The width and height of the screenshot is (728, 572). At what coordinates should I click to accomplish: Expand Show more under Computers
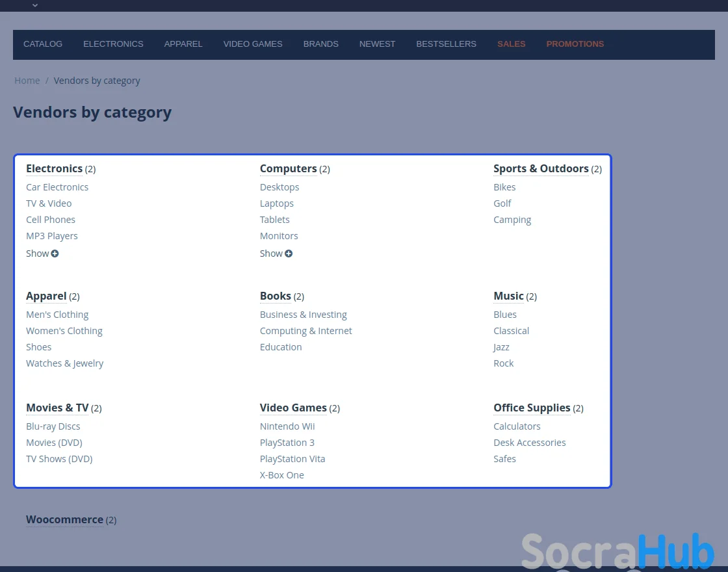click(x=276, y=253)
